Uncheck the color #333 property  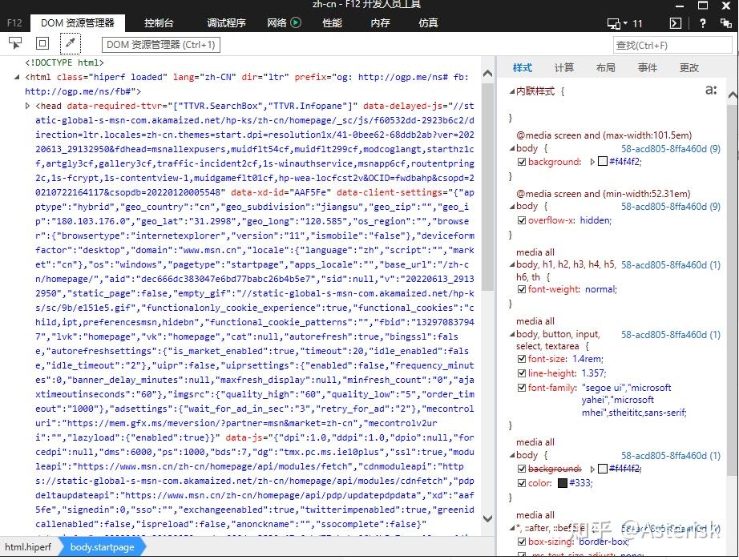click(522, 482)
